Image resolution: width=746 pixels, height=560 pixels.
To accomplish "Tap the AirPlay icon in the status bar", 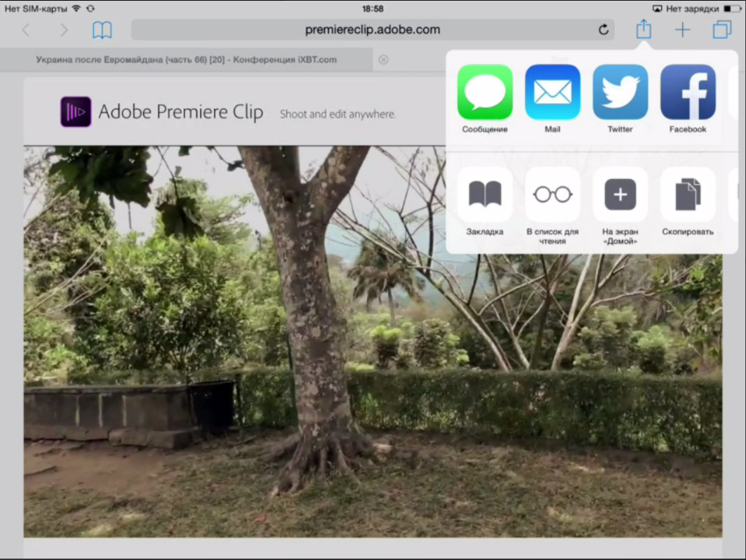I will 657,8.
